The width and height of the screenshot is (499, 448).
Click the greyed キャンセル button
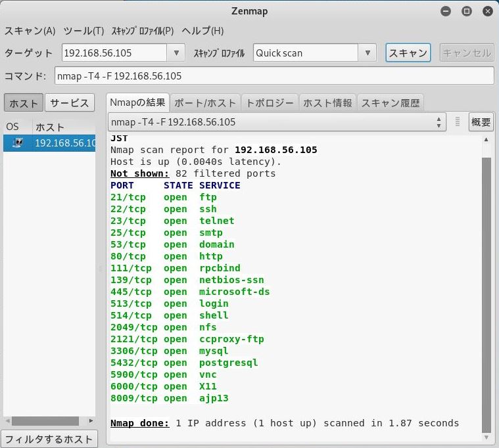467,53
